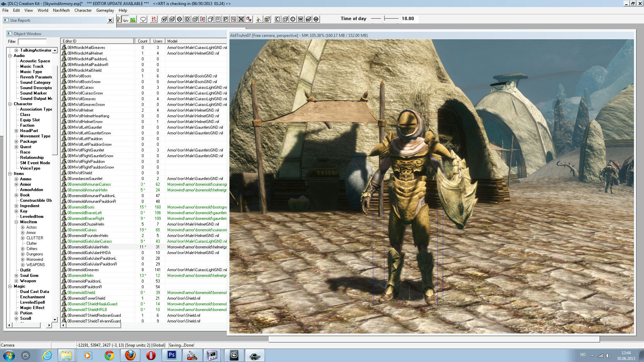
Task: Click the cube icon labeled O
Action: pyautogui.click(x=195, y=19)
